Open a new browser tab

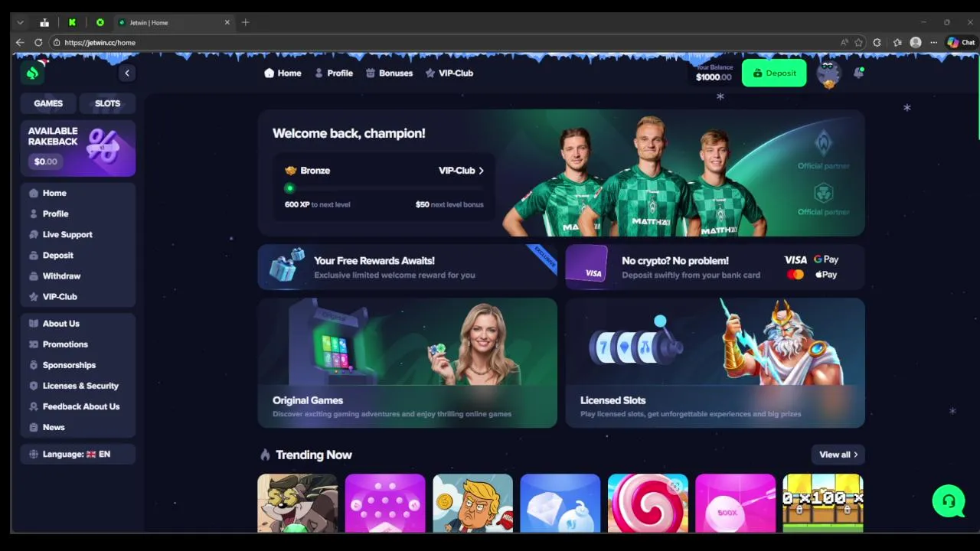point(245,22)
